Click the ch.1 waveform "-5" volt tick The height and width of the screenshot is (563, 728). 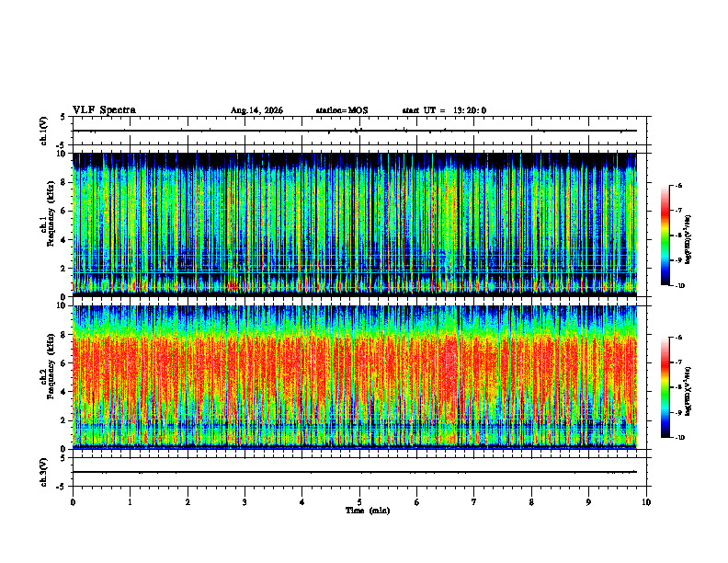[62, 146]
